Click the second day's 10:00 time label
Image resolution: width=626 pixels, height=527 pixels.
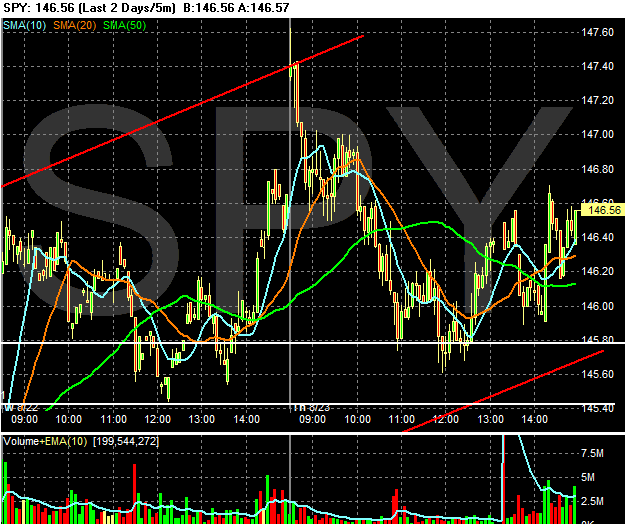[357, 420]
